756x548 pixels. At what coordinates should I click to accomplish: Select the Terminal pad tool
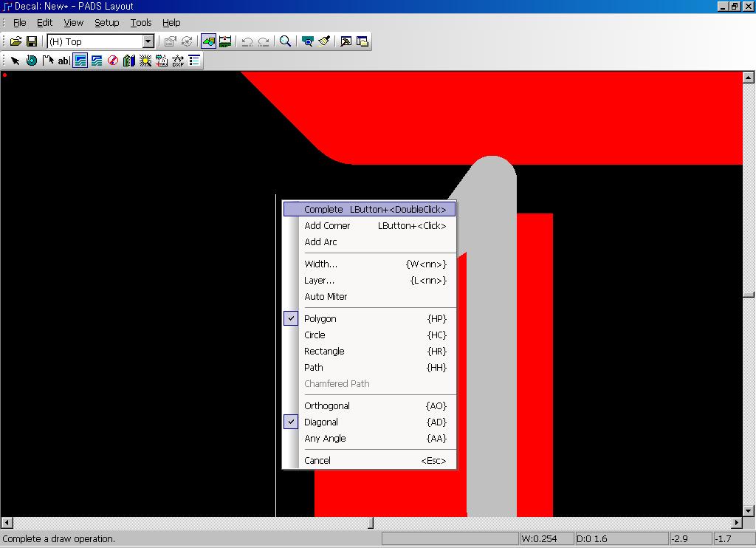click(31, 61)
